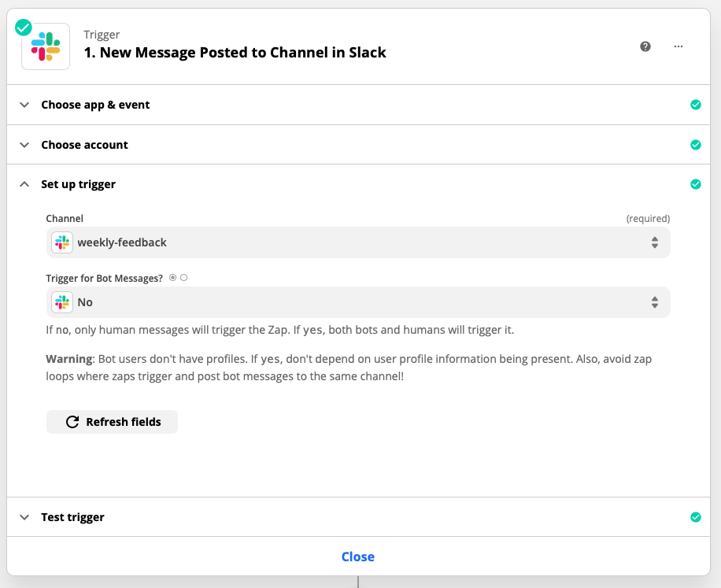Click the Channel dropdown up-down arrows

(654, 242)
